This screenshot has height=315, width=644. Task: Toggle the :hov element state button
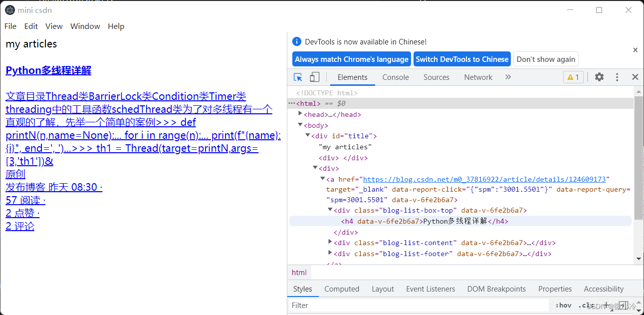[563, 306]
